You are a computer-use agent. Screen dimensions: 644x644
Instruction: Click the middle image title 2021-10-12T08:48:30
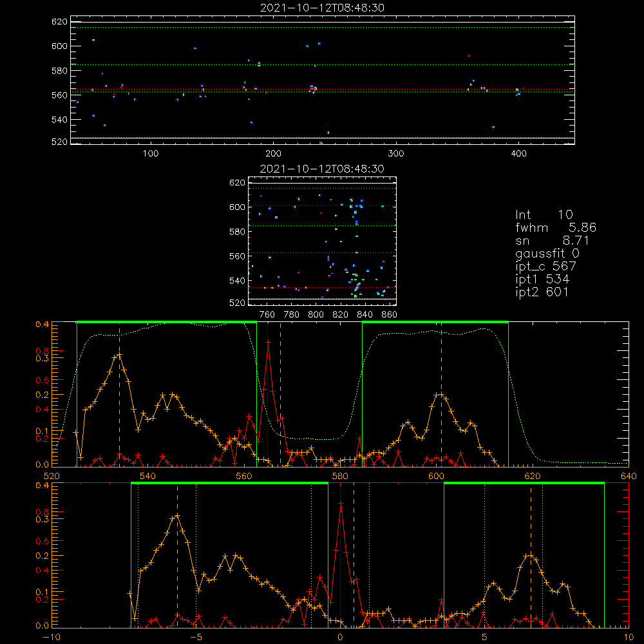(x=322, y=169)
